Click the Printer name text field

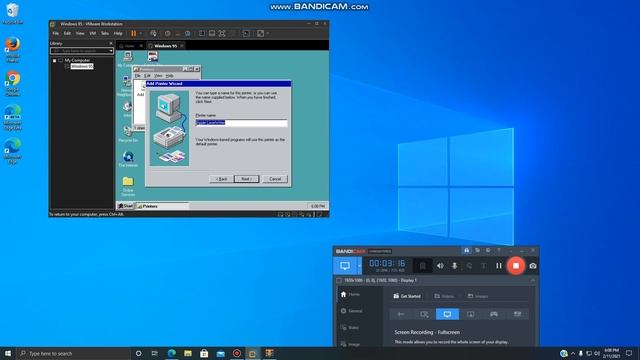[241, 122]
